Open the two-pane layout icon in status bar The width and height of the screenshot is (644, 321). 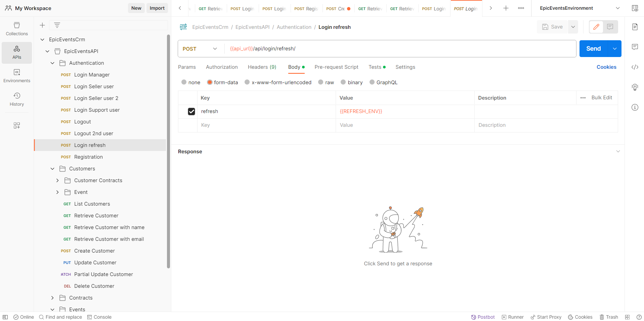[627, 317]
